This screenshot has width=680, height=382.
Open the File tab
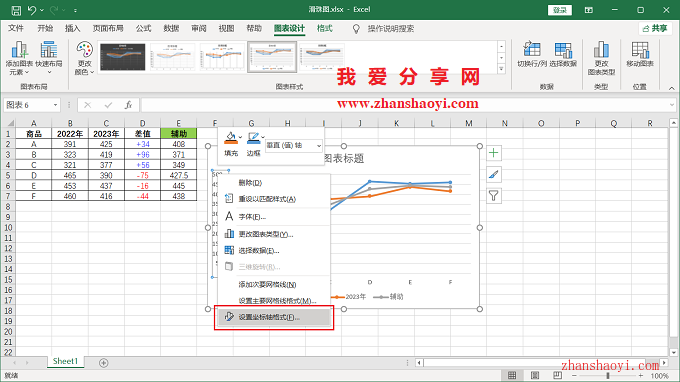pyautogui.click(x=16, y=29)
